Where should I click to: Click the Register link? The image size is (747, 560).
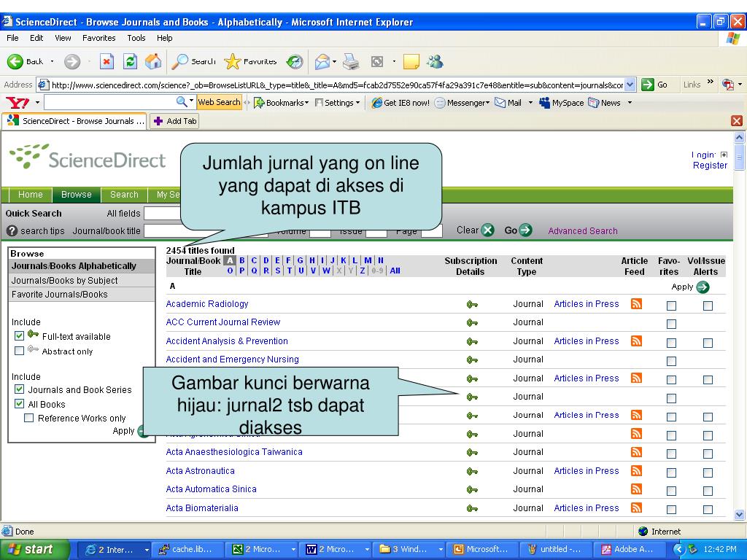tap(710, 166)
